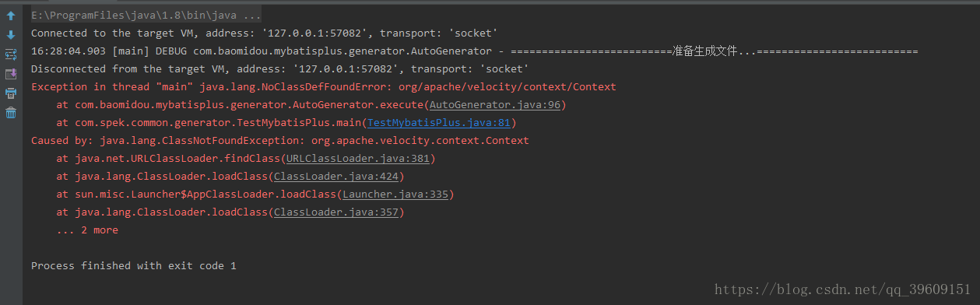Open the TestMybatisPlus.java:81 link
This screenshot has width=980, height=305.
point(439,123)
